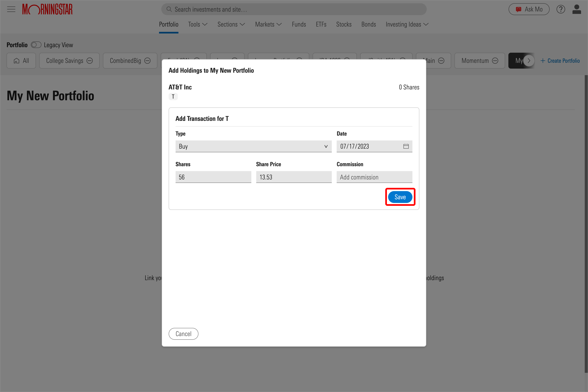Expand the Investing Ideas menu

pyautogui.click(x=407, y=24)
